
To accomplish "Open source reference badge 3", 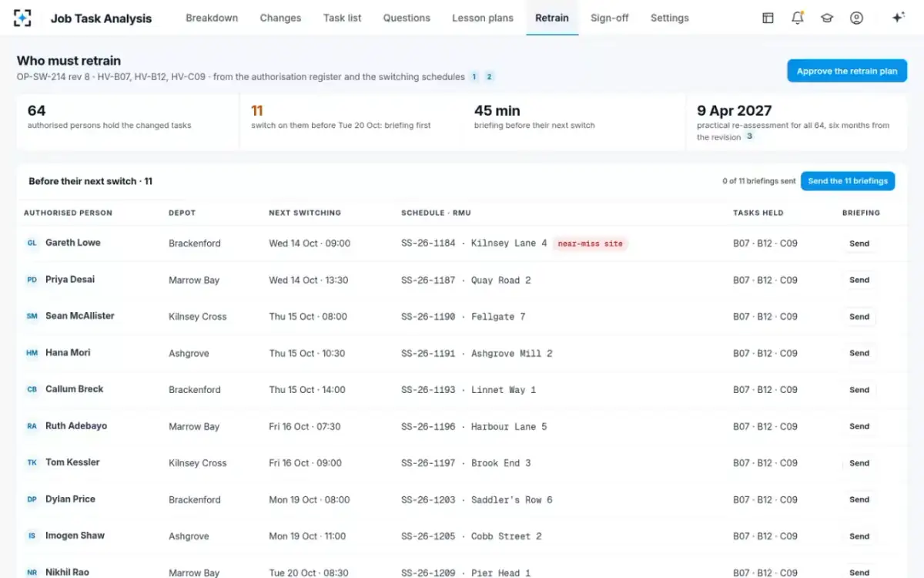I will tap(749, 136).
